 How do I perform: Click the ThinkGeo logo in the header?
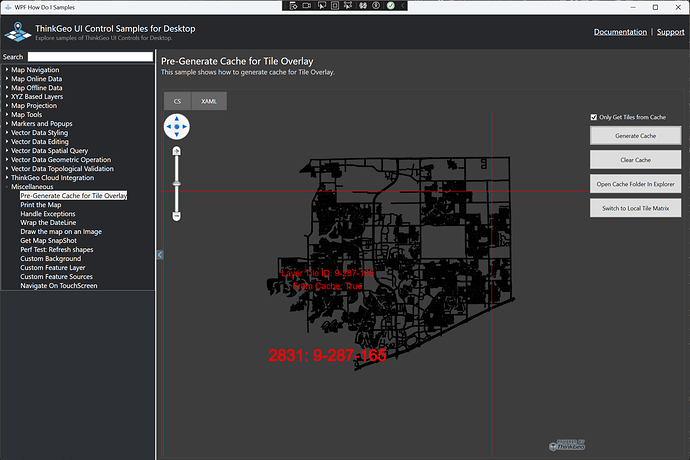(18, 32)
